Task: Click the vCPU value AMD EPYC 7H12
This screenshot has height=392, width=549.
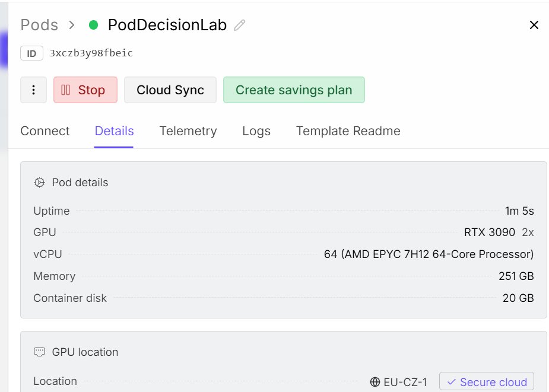Action: point(429,254)
